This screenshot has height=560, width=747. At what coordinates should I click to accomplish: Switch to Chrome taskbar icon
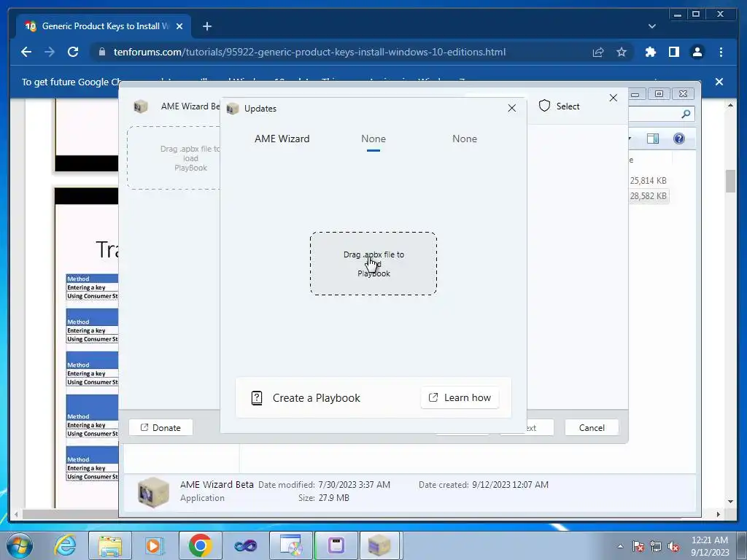[200, 545]
